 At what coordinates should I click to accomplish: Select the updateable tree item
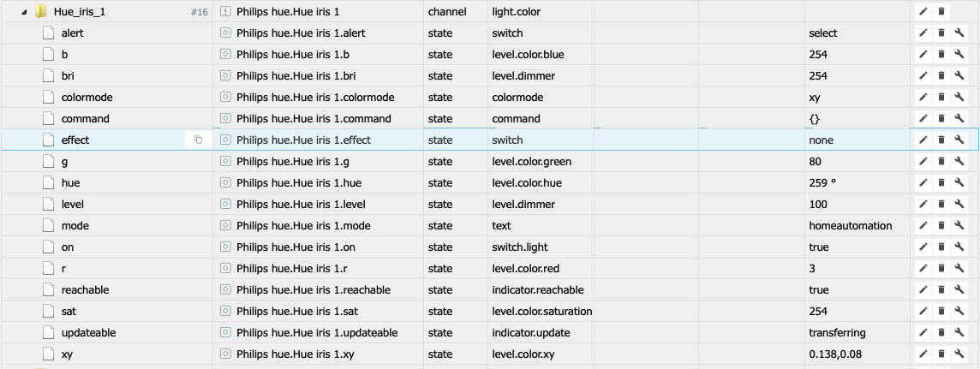point(89,333)
